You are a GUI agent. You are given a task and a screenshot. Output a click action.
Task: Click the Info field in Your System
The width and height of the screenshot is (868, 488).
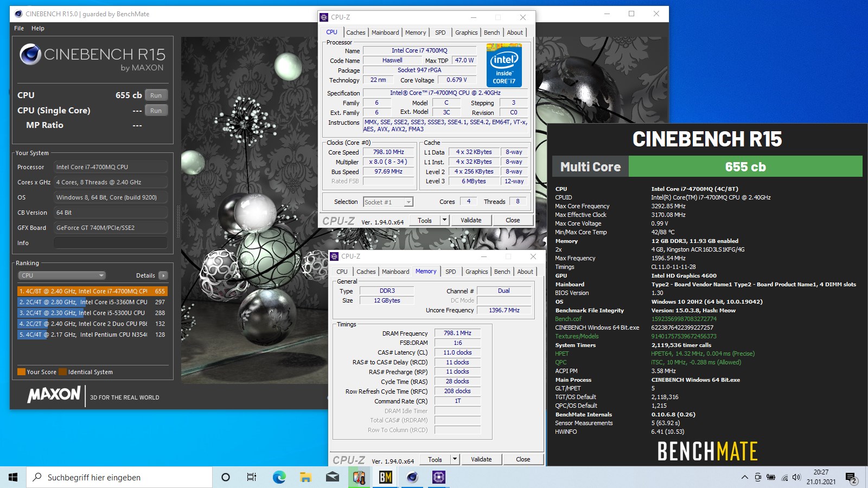click(x=111, y=243)
